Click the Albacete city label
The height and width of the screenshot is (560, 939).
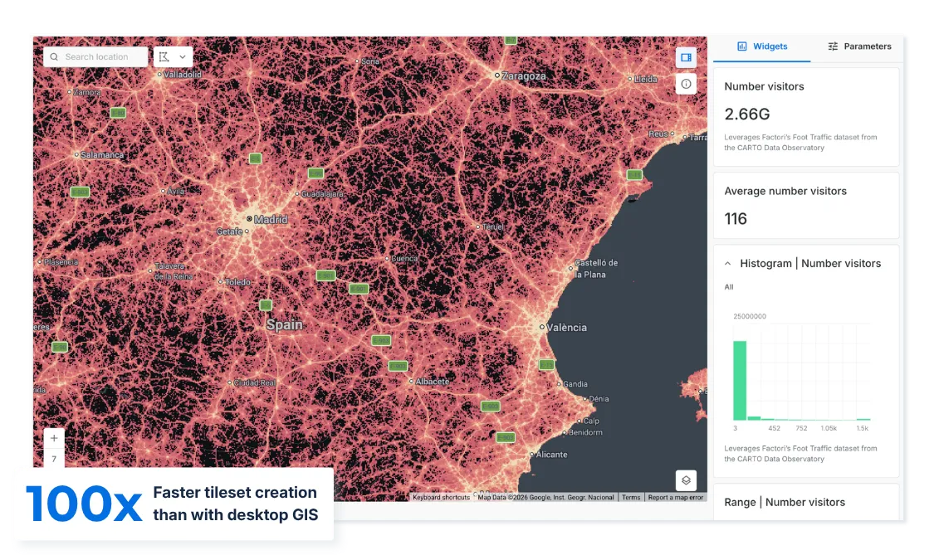pyautogui.click(x=433, y=381)
